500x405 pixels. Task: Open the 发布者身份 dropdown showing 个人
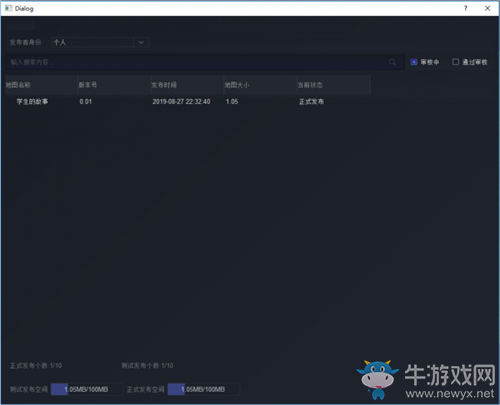[100, 42]
